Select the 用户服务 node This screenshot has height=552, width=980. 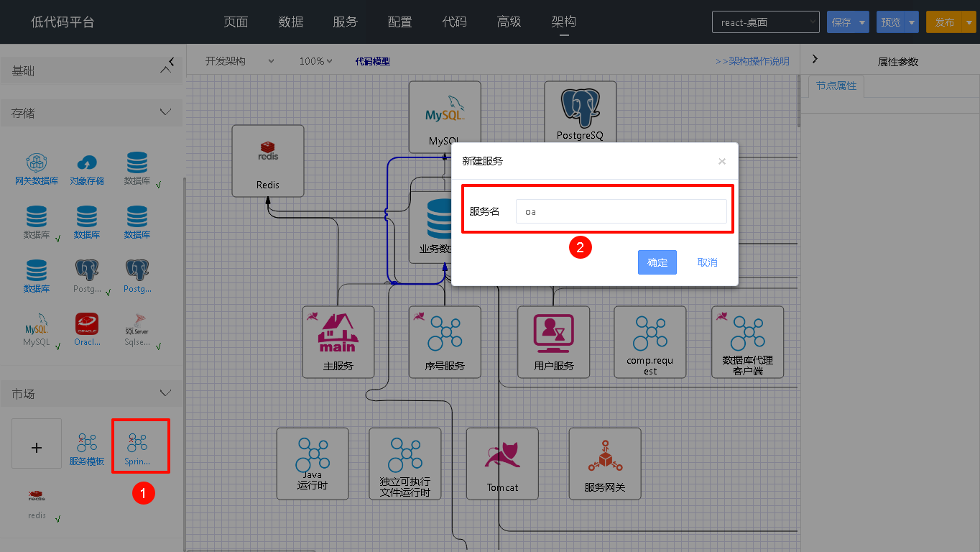(x=554, y=342)
